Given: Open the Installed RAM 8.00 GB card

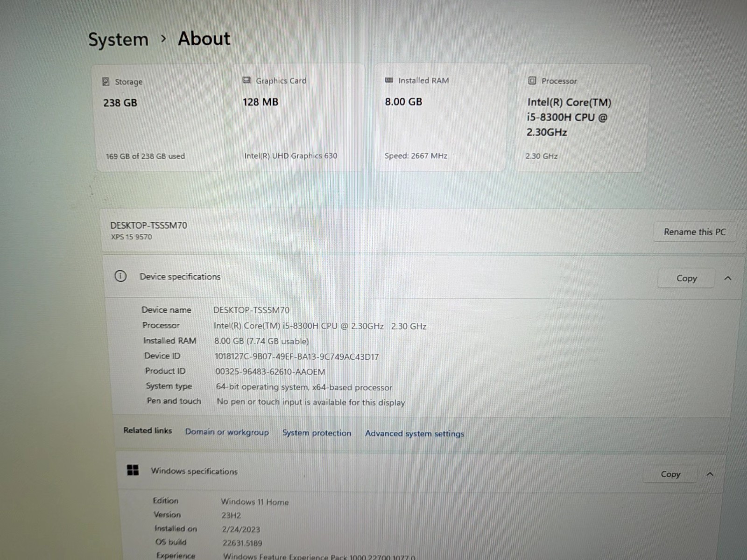Looking at the screenshot, I should pyautogui.click(x=441, y=118).
